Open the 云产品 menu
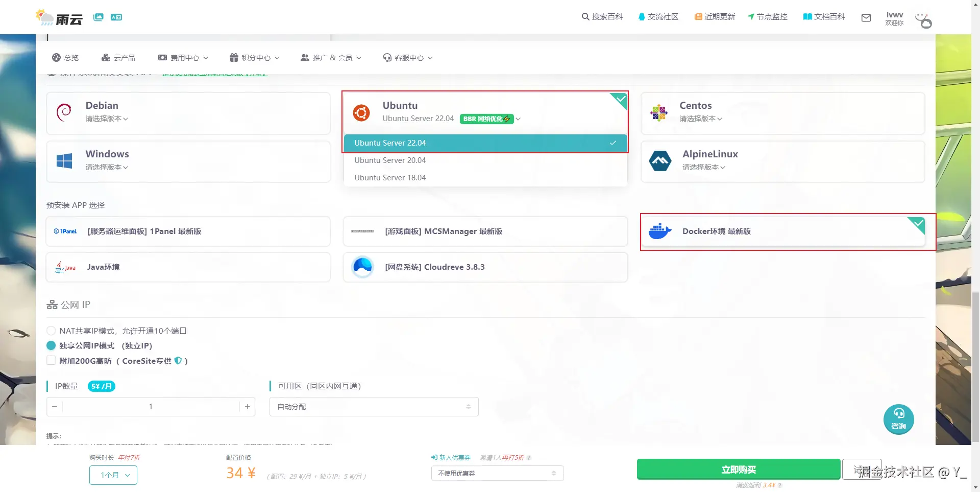Screen dimensions: 980x492 [118, 57]
